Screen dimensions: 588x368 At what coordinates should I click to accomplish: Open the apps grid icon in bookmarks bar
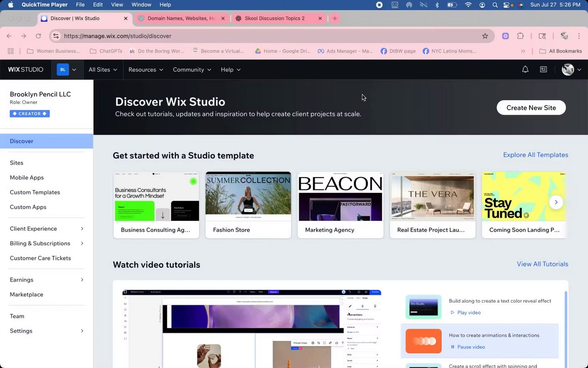point(11,51)
